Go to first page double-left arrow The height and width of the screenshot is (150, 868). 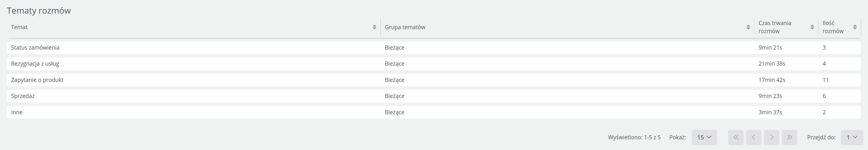click(x=736, y=137)
